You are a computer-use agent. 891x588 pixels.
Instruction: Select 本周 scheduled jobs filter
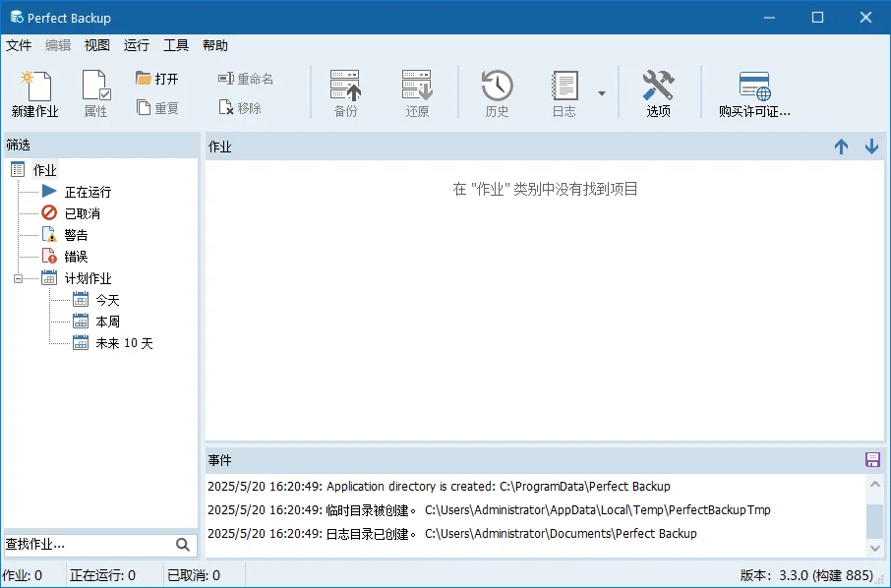107,322
